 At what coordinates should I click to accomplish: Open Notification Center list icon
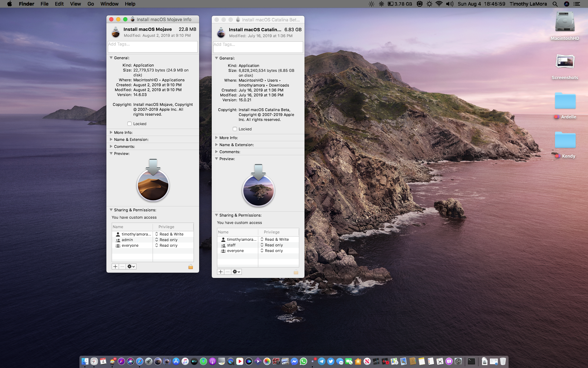point(577,4)
